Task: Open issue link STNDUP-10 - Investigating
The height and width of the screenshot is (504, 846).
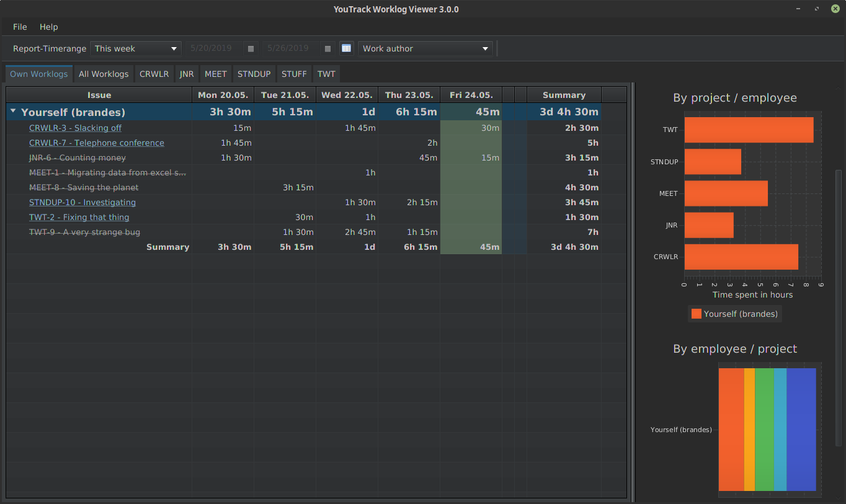Action: 82,202
